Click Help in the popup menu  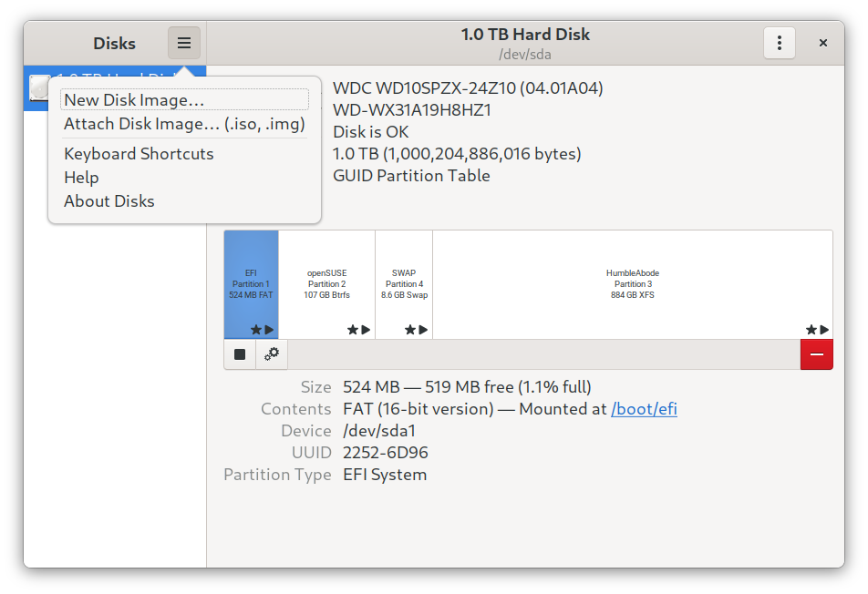[x=81, y=178]
